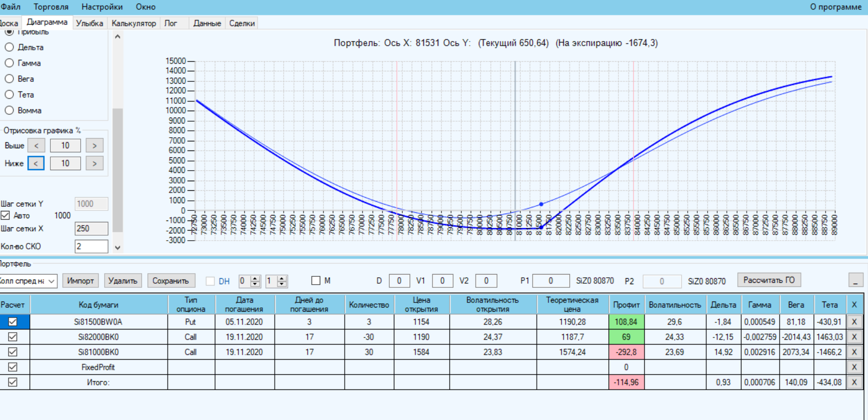Remove the Si82000BK0 position via X button
The height and width of the screenshot is (420, 868).
[x=854, y=337]
